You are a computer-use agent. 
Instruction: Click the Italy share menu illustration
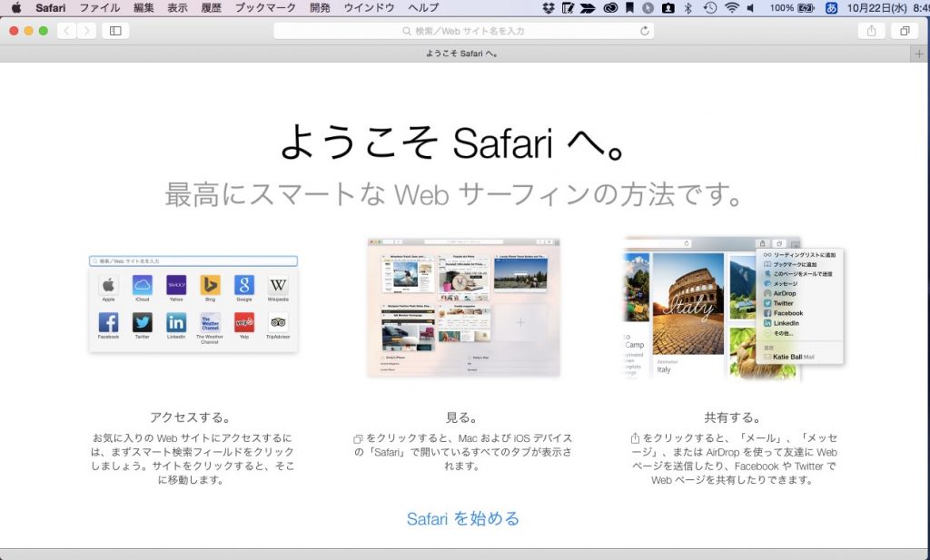pyautogui.click(x=734, y=309)
